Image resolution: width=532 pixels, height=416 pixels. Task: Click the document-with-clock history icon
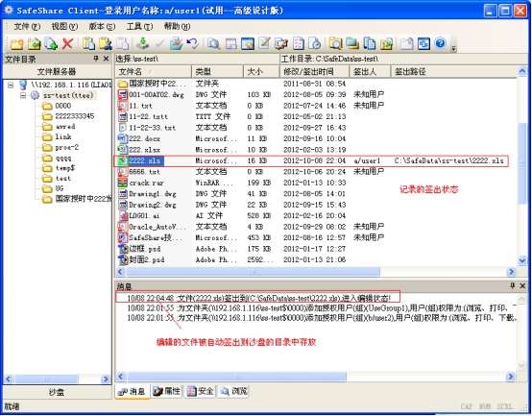(x=315, y=44)
